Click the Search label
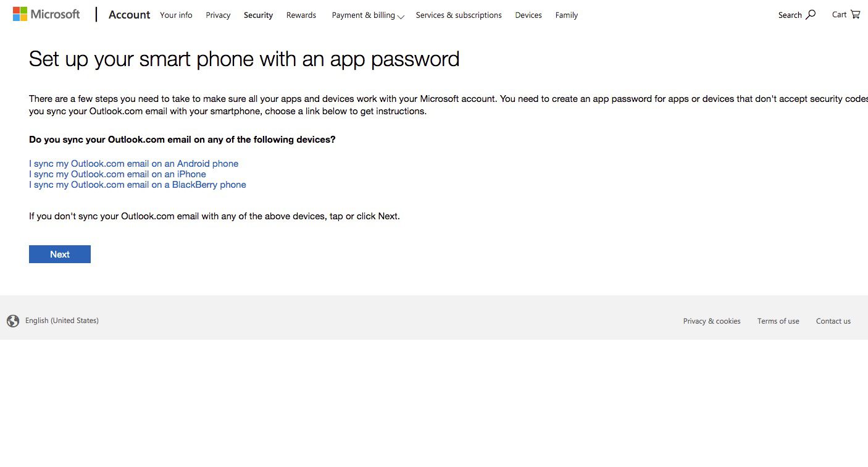 (790, 15)
